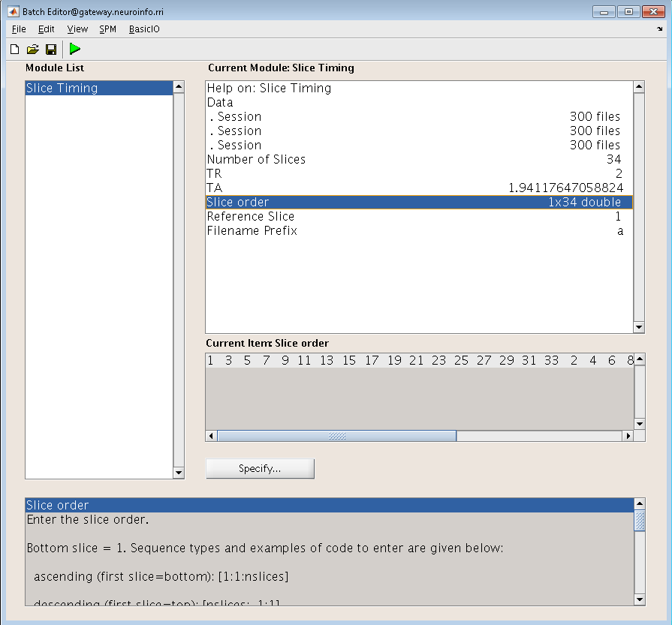Select the Reference Slice row
The height and width of the screenshot is (625, 672).
[x=419, y=216]
